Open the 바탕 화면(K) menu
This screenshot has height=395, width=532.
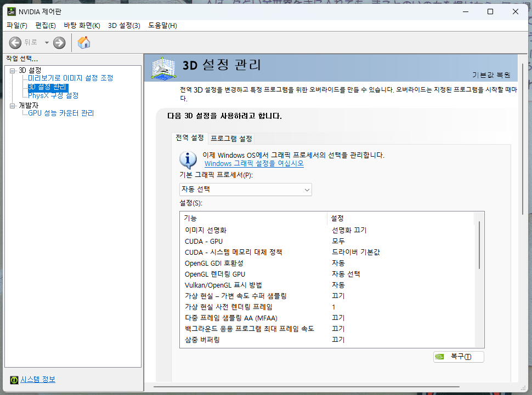pyautogui.click(x=82, y=25)
